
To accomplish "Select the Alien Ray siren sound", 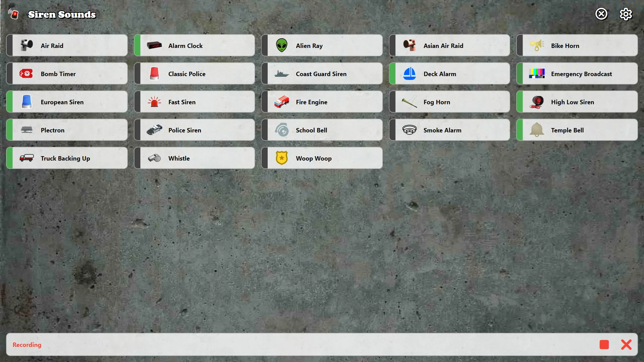I will tap(322, 46).
